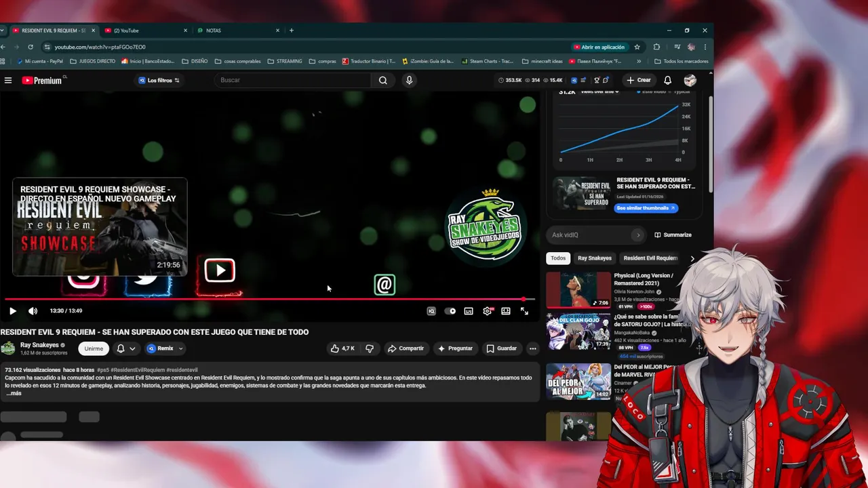The height and width of the screenshot is (488, 868).
Task: Open Physical Long Version video thumbnail
Action: click(x=578, y=290)
